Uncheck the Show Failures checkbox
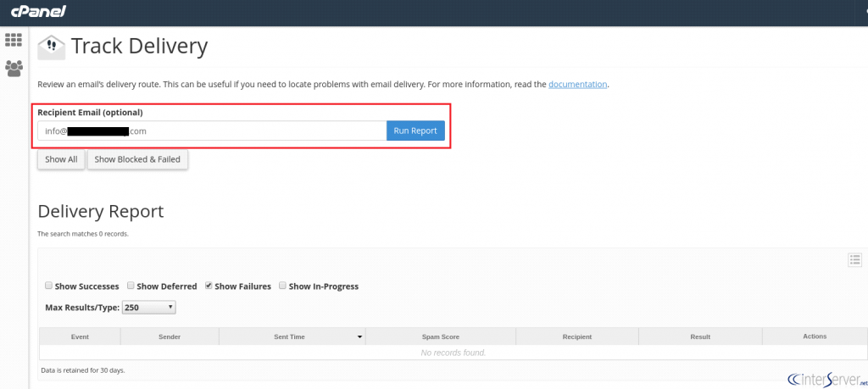Screen dimensions: 868x389 point(209,286)
